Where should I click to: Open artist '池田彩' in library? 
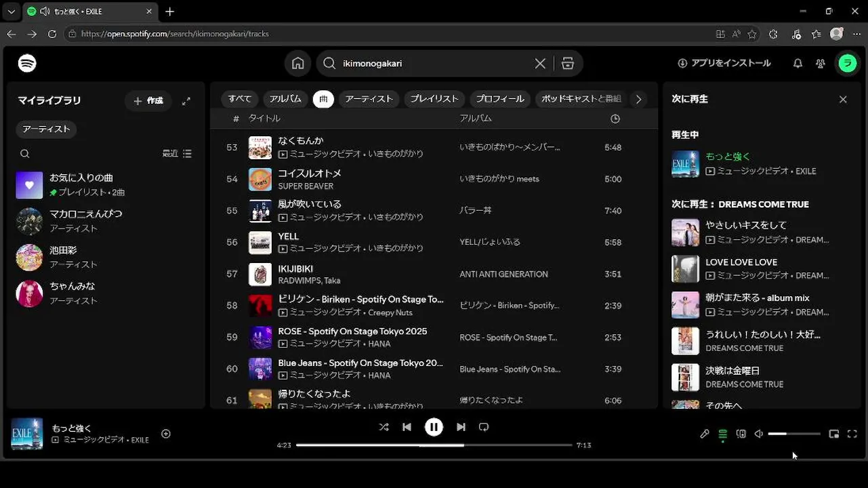[x=106, y=257]
